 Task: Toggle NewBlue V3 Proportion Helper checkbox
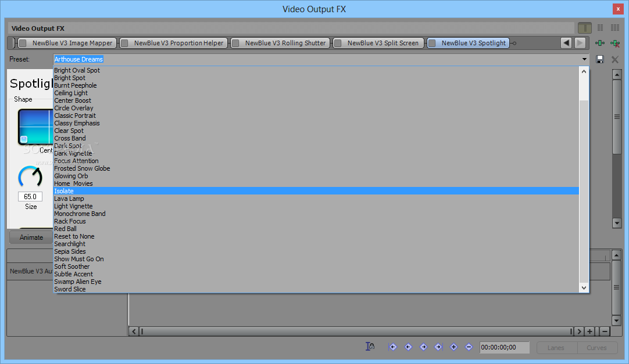(124, 43)
